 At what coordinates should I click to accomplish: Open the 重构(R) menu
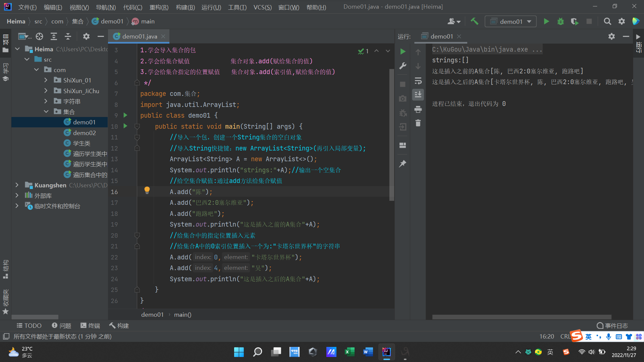click(159, 7)
